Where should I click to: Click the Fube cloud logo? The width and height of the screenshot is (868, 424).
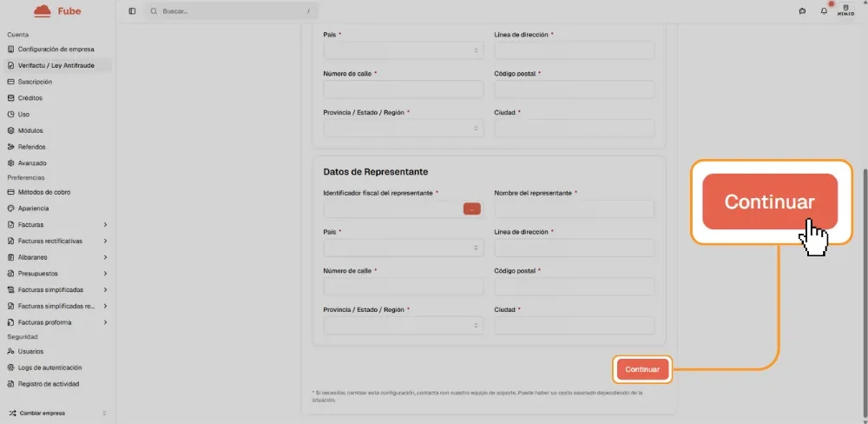43,11
